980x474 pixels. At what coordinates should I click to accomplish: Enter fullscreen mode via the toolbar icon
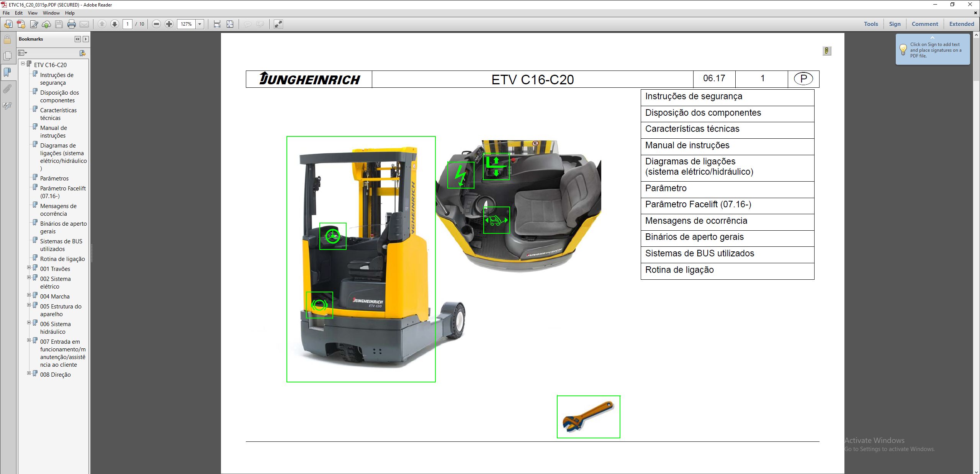click(277, 24)
